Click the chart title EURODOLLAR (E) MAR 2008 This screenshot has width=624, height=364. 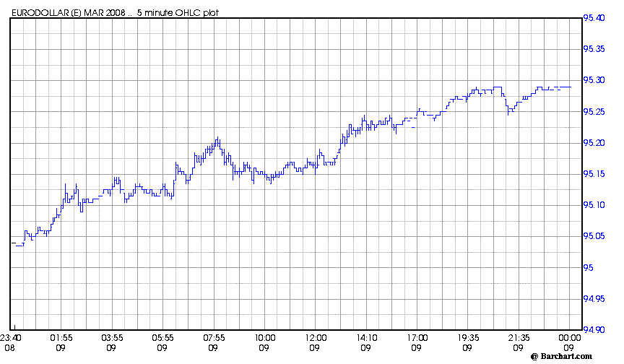(69, 13)
